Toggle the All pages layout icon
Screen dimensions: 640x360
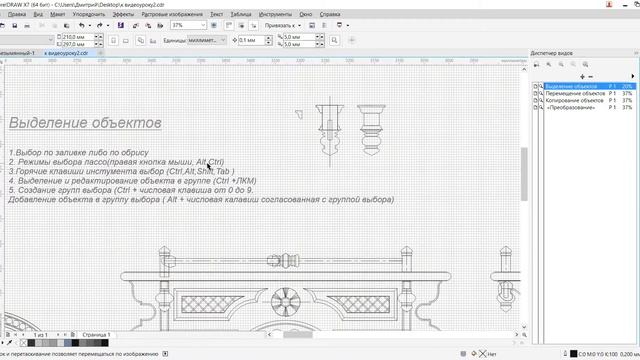pyautogui.click(x=140, y=40)
